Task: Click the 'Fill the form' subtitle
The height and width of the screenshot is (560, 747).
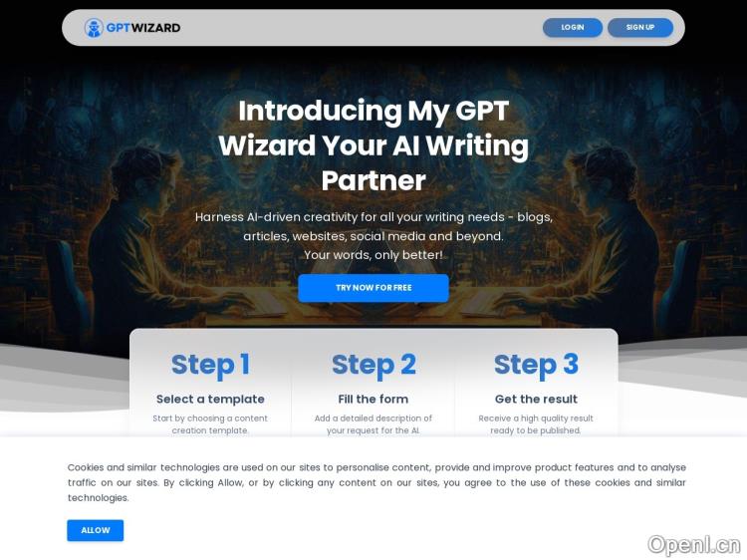Action: tap(373, 399)
